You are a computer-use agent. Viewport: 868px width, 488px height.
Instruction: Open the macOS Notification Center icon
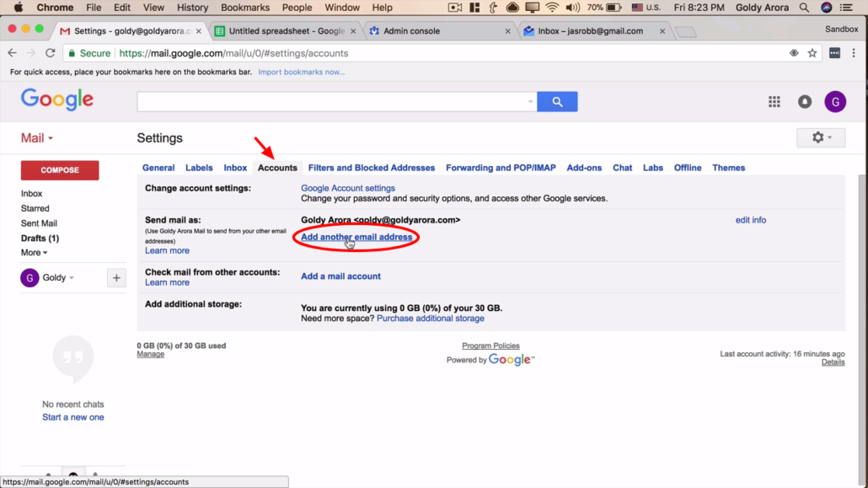[x=846, y=8]
